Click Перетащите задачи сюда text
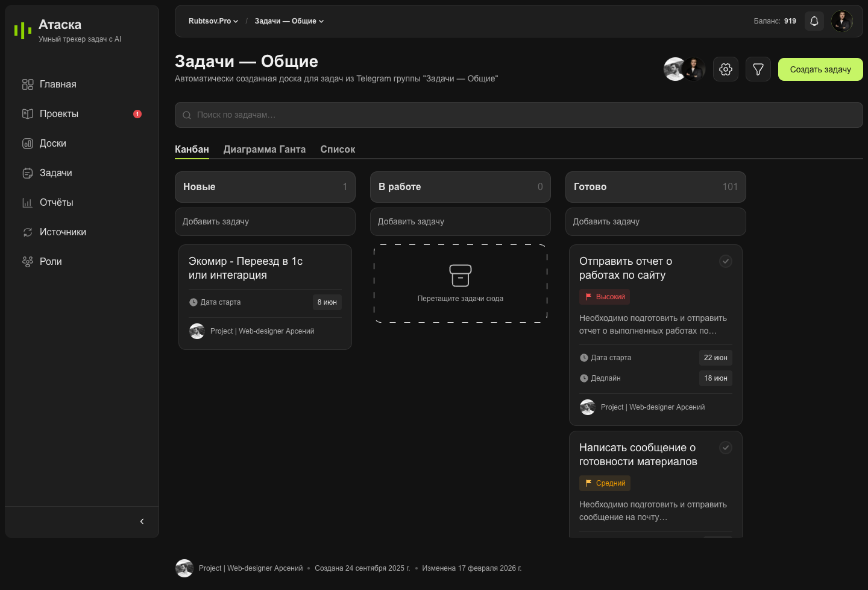This screenshot has width=868, height=590. 461,299
